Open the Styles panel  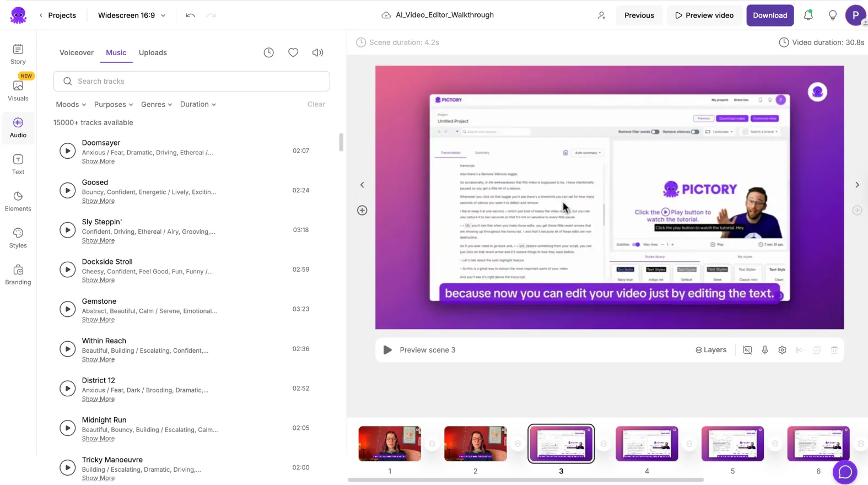(x=18, y=238)
